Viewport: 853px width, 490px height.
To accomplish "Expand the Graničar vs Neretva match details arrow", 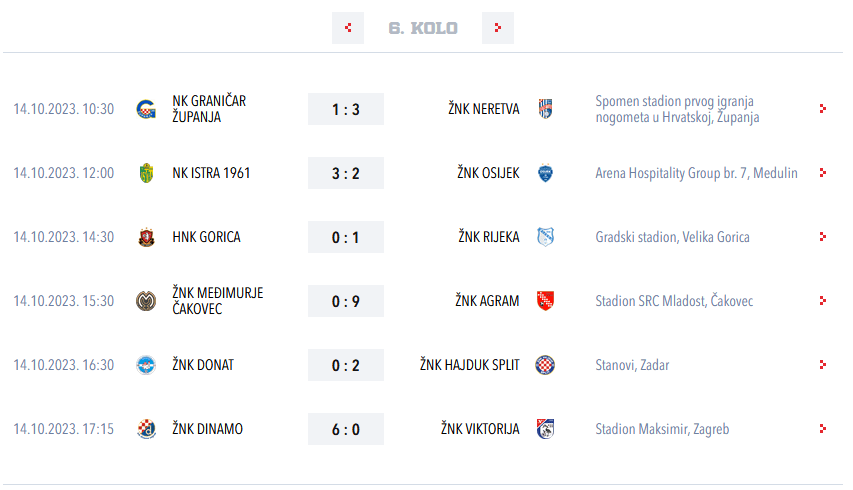I will pyautogui.click(x=822, y=109).
